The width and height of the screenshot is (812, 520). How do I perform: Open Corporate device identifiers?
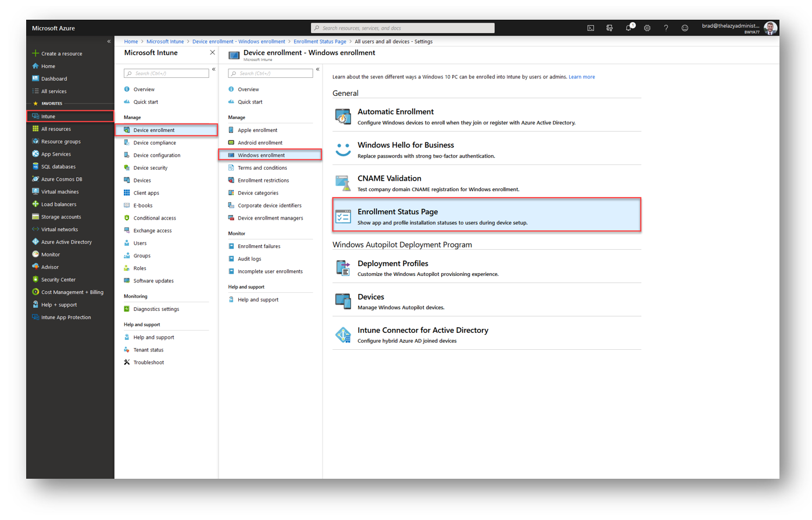pyautogui.click(x=270, y=205)
